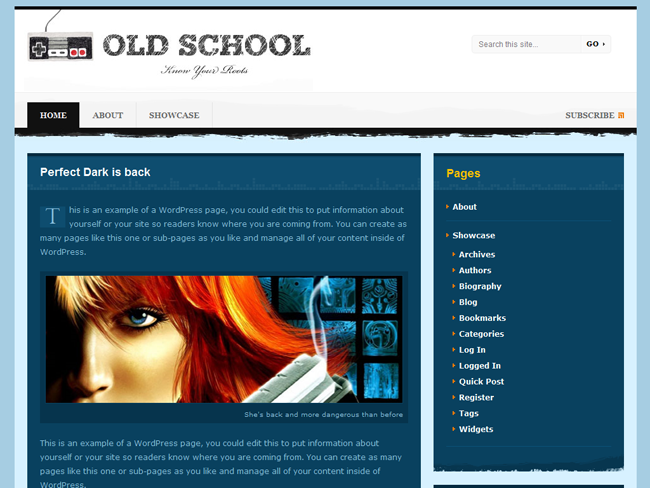Viewport: 650px width, 488px height.
Task: Open the Tags subpage
Action: pos(468,413)
